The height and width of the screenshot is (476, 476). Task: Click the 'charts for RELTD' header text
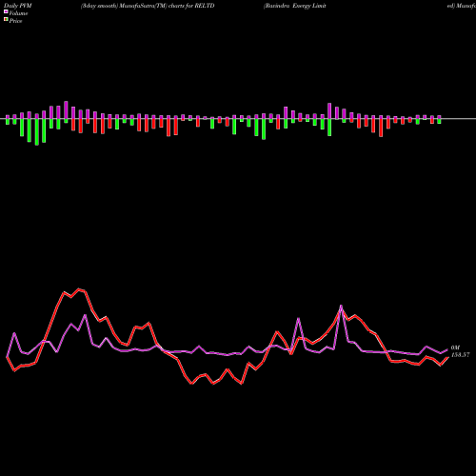(x=191, y=6)
